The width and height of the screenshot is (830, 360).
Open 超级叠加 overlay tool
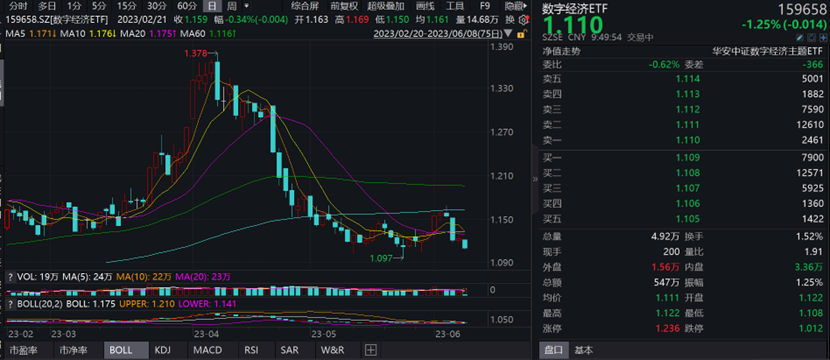click(386, 6)
